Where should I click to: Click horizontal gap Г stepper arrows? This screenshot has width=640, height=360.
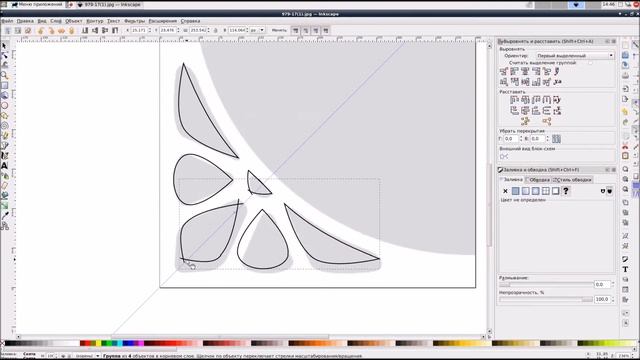(x=521, y=139)
